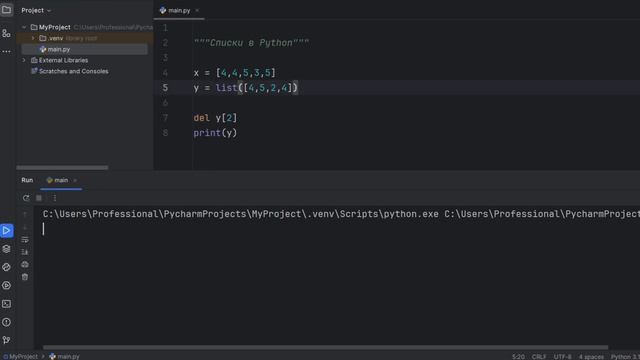Click python.exe path in console output

coord(241,214)
